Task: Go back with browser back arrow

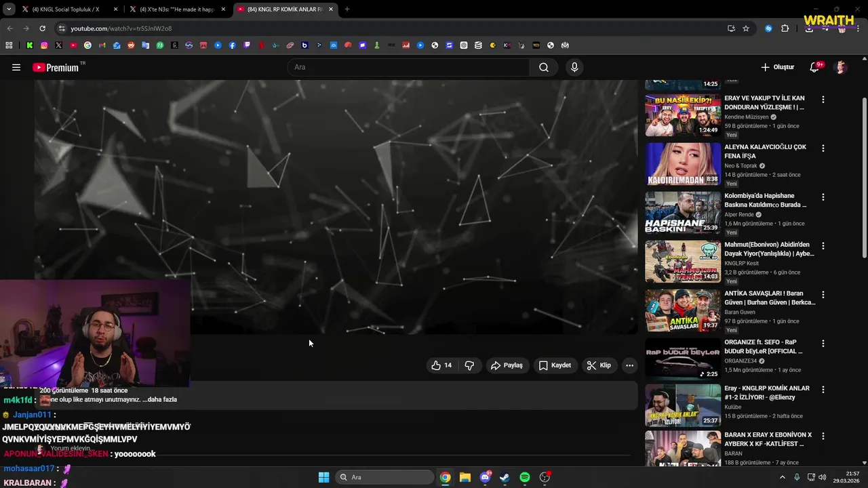Action: [x=9, y=28]
